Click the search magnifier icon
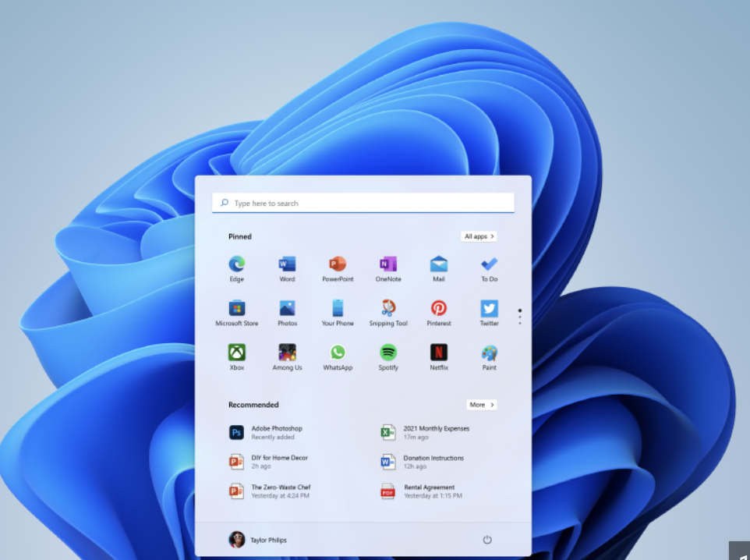This screenshot has width=750, height=560. [x=224, y=203]
